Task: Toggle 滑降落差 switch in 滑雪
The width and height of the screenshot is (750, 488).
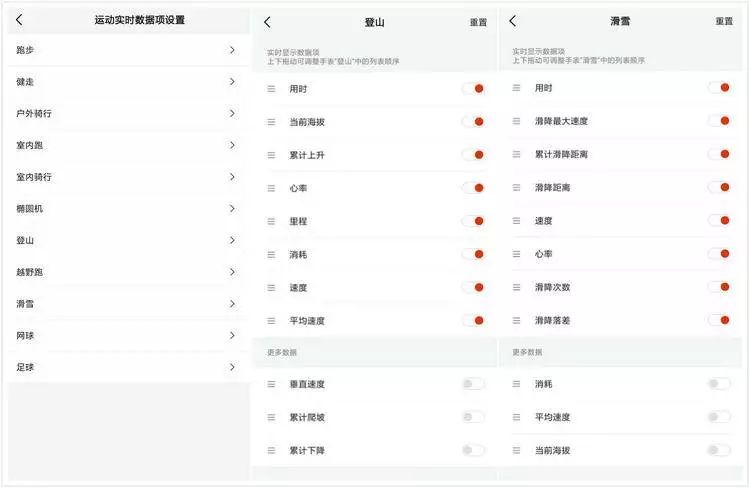Action: click(719, 320)
